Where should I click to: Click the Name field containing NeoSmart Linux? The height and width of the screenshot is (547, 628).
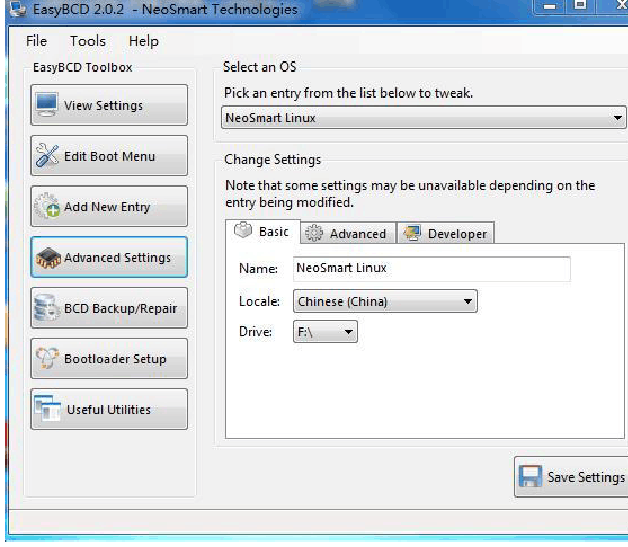tap(432, 268)
